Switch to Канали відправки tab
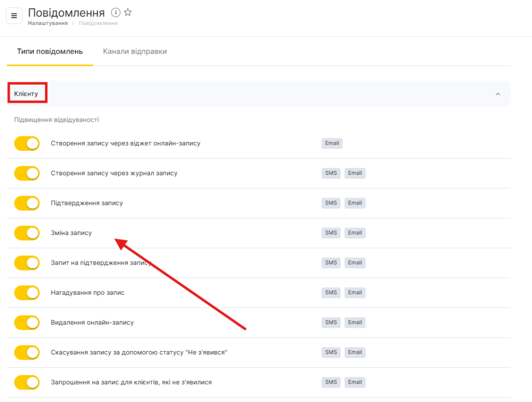Viewport: 532px width, 402px height. (135, 51)
